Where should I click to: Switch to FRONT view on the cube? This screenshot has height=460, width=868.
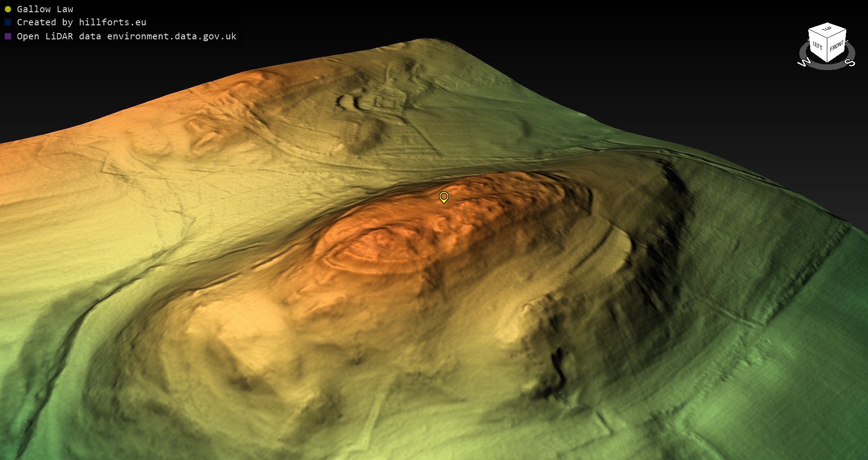pyautogui.click(x=837, y=46)
